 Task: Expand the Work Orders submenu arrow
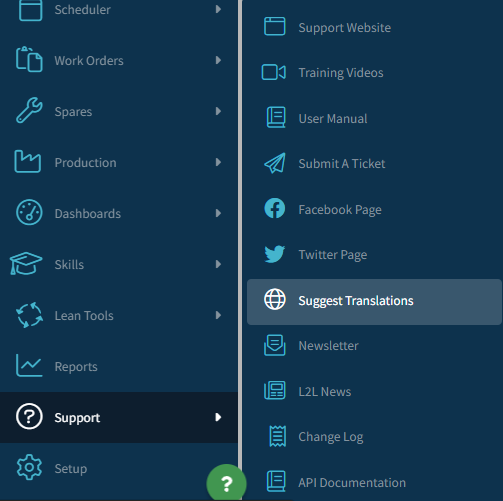218,60
